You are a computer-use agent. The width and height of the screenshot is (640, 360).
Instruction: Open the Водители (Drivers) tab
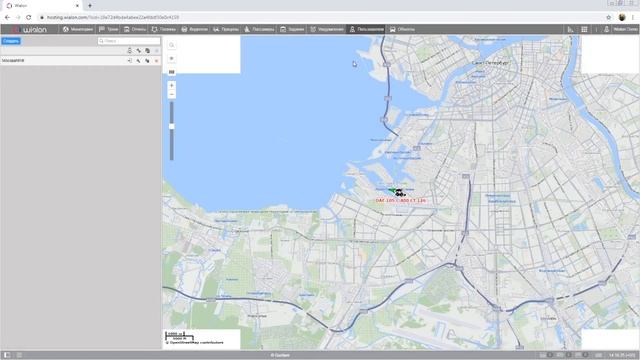click(x=194, y=29)
